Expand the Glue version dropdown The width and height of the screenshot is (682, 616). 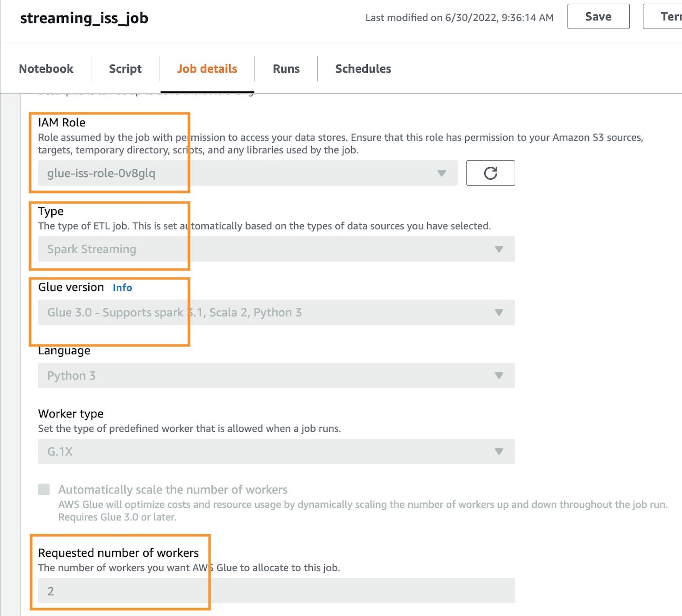point(276,312)
